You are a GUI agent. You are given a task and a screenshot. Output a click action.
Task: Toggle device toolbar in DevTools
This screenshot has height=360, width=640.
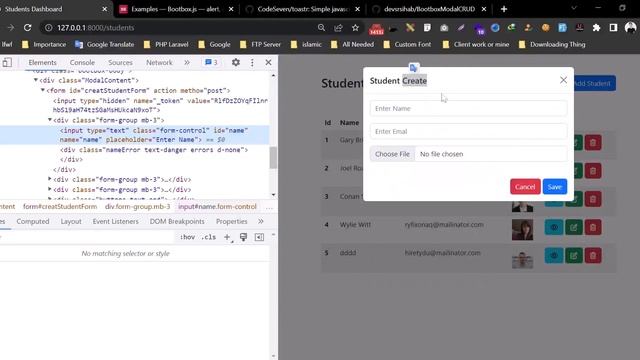(7, 62)
